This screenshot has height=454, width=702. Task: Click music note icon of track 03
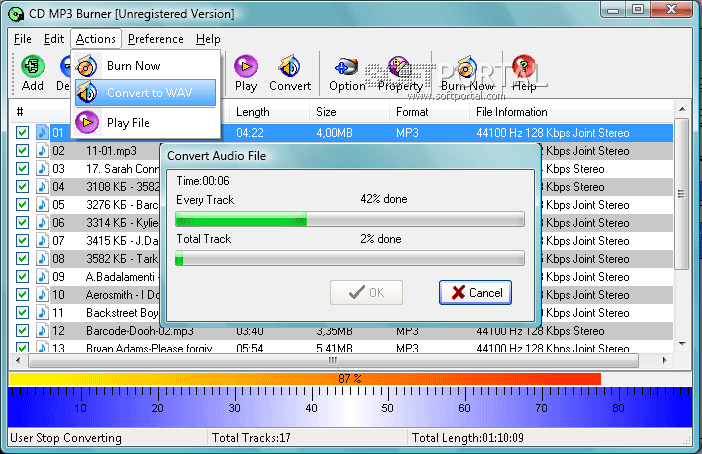point(42,168)
